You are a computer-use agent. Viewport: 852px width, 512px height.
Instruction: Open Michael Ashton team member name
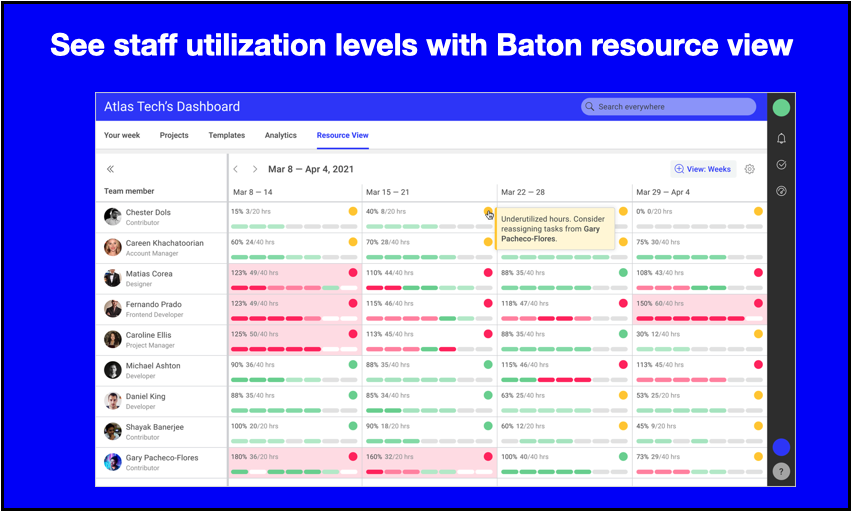tap(153, 366)
